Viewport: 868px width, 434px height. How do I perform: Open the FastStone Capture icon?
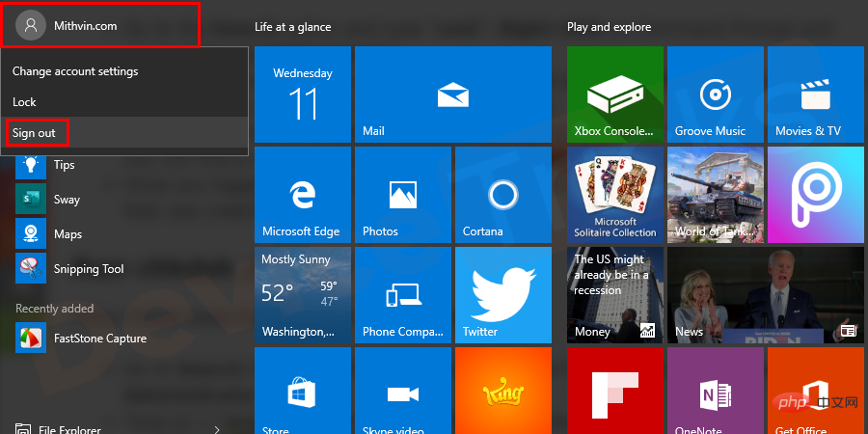tap(31, 338)
